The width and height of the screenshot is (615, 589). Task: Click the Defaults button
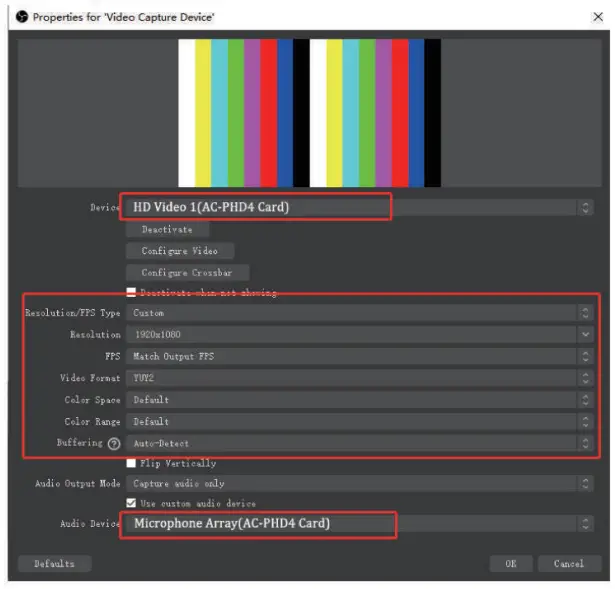(x=55, y=564)
